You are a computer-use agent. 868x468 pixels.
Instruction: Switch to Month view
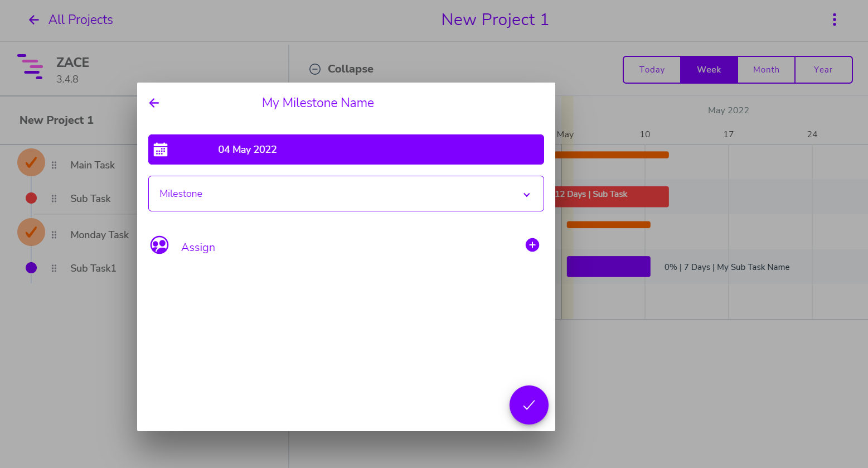pyautogui.click(x=766, y=70)
